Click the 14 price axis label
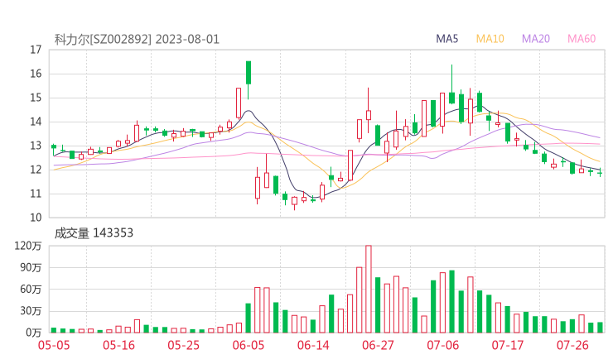This screenshot has width=613, height=364. 36,122
